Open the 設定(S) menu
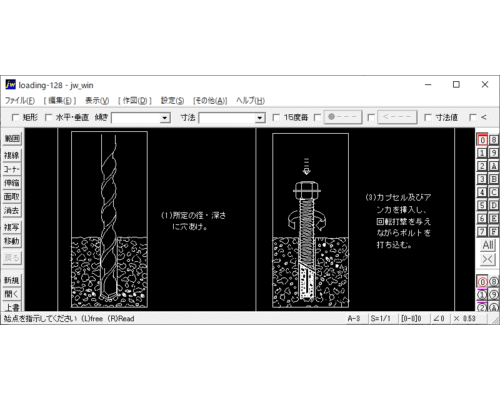The height and width of the screenshot is (400, 500). (172, 100)
